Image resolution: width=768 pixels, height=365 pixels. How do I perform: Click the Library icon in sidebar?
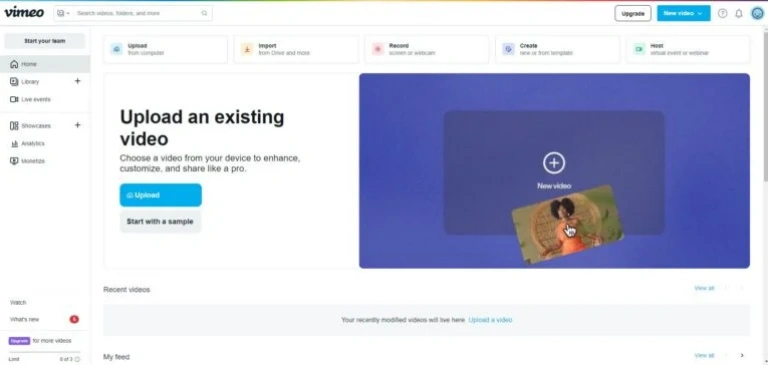click(x=14, y=82)
